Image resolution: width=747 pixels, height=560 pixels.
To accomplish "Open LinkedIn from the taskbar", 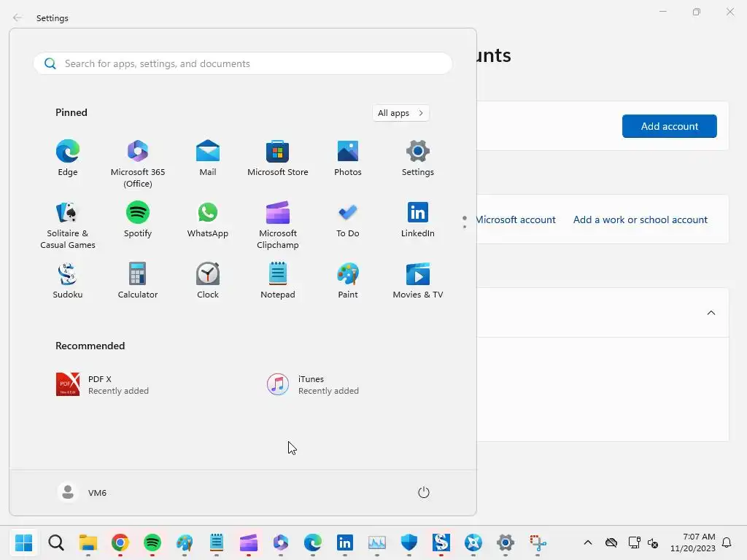I will coord(345,542).
